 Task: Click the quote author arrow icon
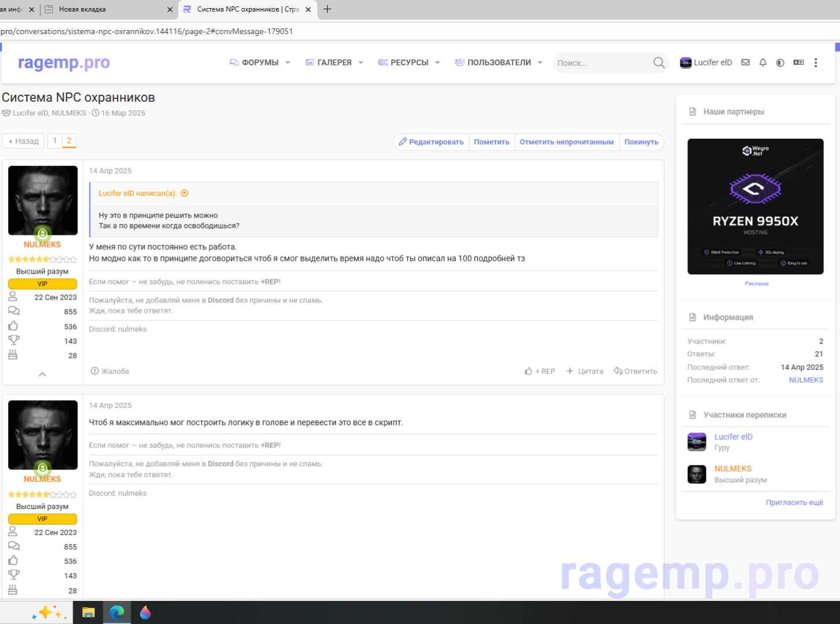[x=184, y=193]
